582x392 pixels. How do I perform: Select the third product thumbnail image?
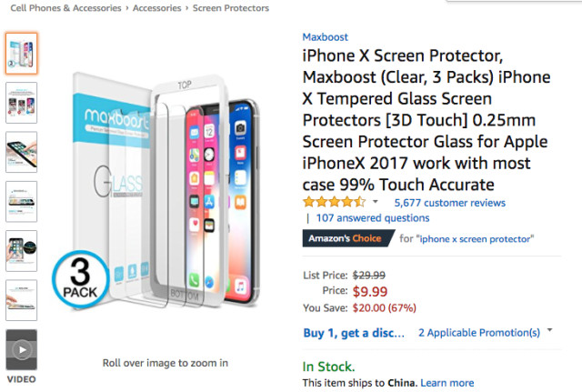click(22, 152)
